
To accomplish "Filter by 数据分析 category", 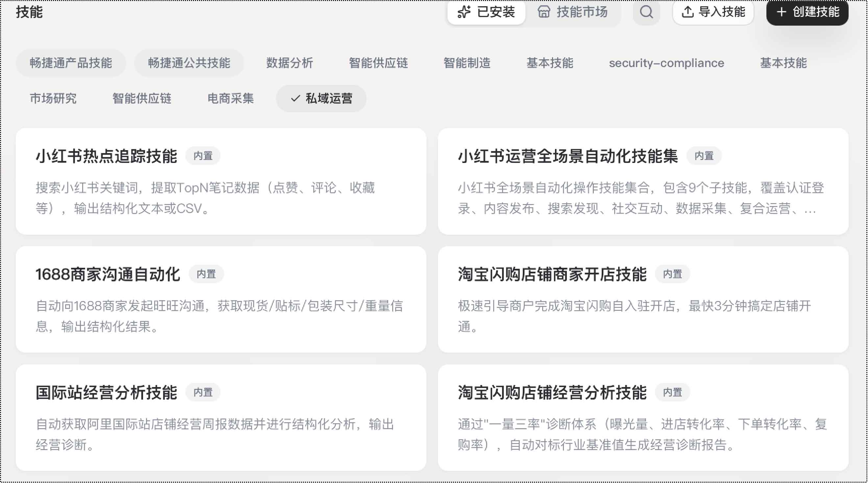I will point(289,63).
